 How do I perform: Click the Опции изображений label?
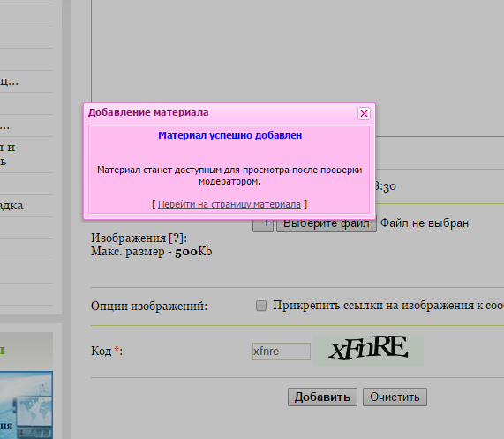[x=149, y=306]
